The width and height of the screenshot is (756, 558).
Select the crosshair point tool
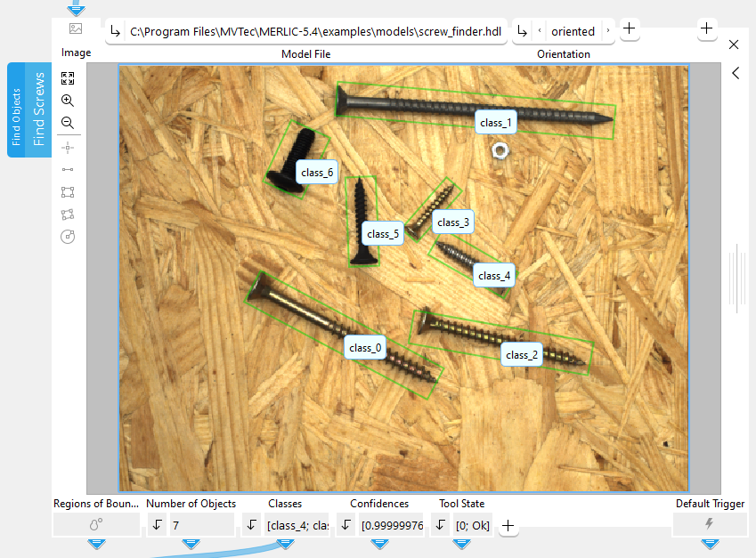click(68, 146)
